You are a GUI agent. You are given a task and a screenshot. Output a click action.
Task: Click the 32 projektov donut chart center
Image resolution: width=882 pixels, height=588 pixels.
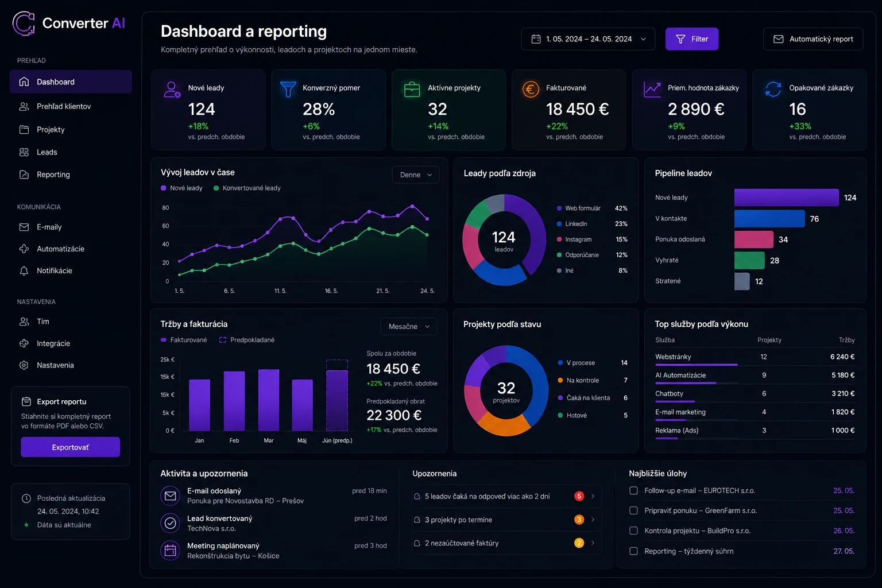coord(506,392)
